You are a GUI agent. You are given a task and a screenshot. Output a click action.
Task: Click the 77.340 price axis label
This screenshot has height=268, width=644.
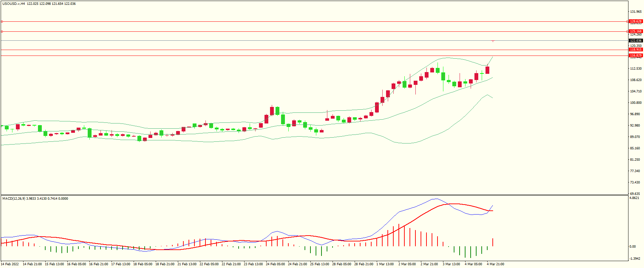pos(636,171)
